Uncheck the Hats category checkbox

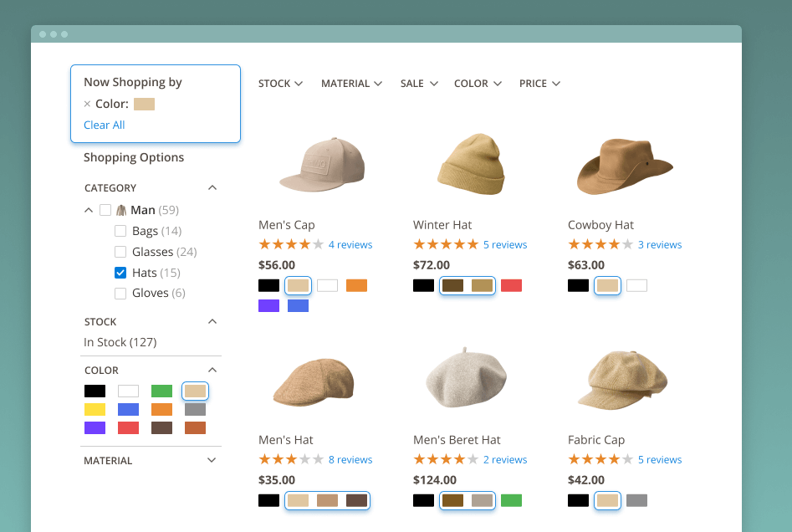120,273
